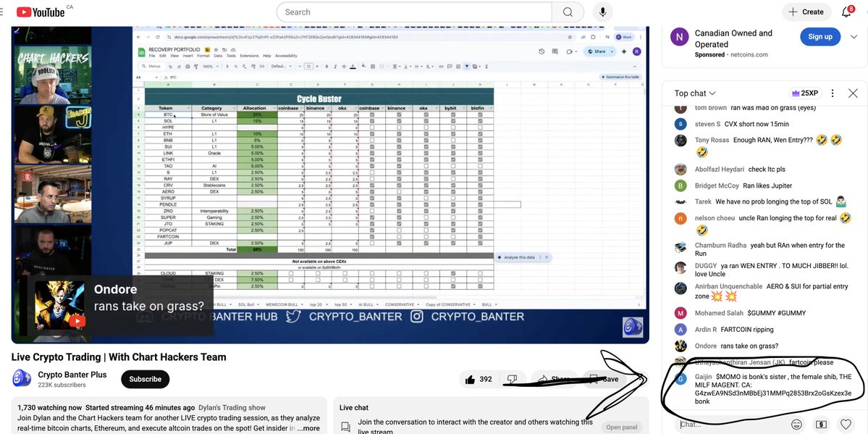Toggle ZRO row bybit checkbox
The height and width of the screenshot is (434, 868).
452,211
